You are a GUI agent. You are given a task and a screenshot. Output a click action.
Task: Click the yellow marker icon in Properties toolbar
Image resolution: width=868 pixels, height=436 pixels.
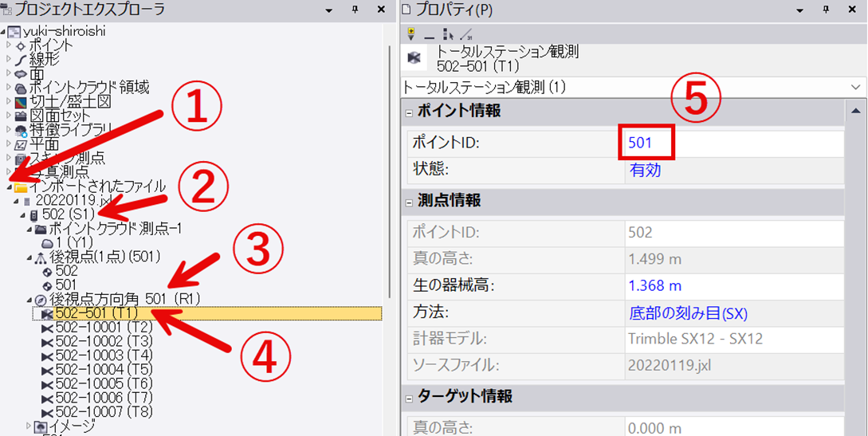click(410, 34)
